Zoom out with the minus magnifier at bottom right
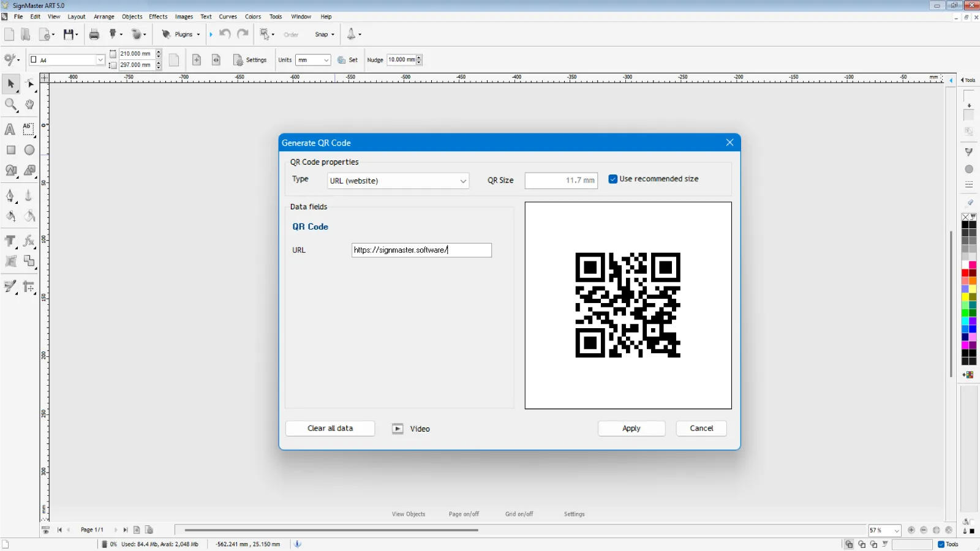The height and width of the screenshot is (551, 980). [x=924, y=530]
